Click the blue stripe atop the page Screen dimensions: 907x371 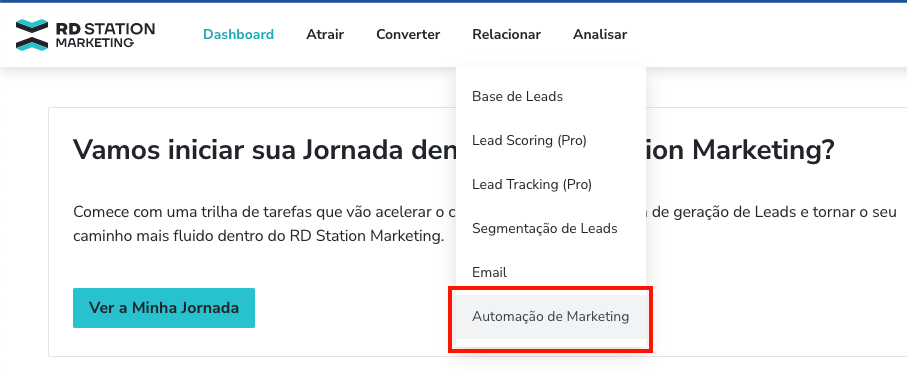coord(454,1)
